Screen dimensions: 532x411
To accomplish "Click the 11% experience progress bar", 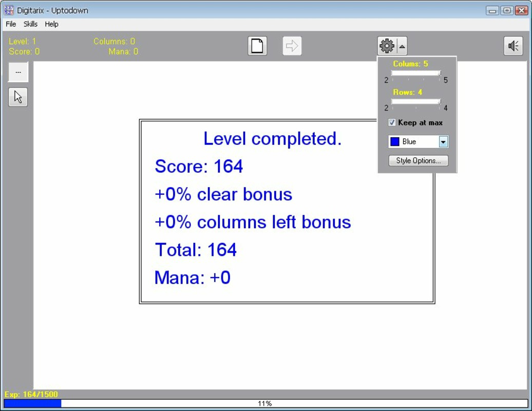I will point(265,403).
